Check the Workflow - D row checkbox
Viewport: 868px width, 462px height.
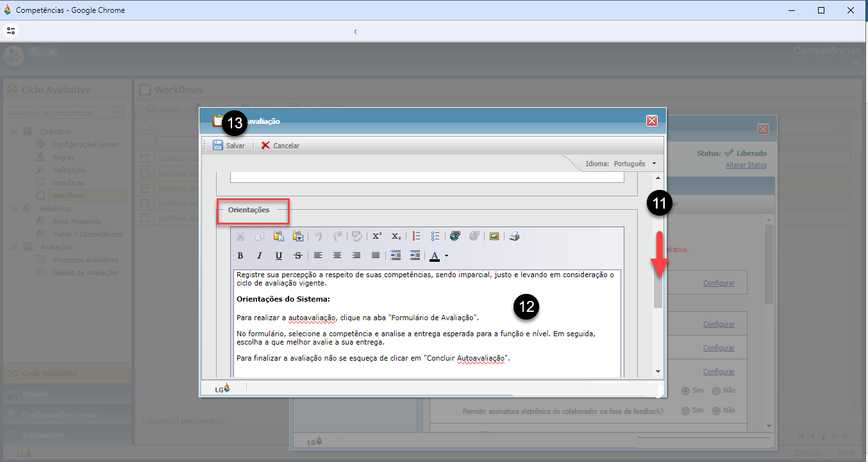point(145,159)
